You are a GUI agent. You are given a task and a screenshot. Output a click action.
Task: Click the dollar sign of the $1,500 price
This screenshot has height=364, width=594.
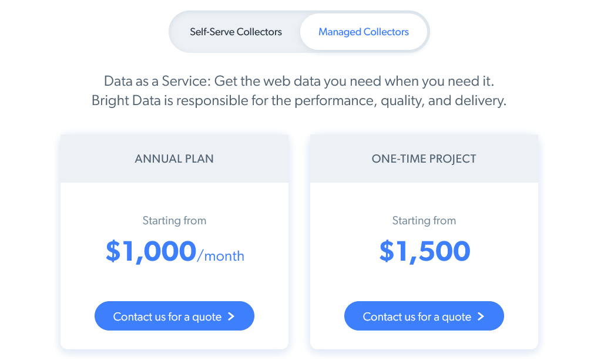click(387, 251)
